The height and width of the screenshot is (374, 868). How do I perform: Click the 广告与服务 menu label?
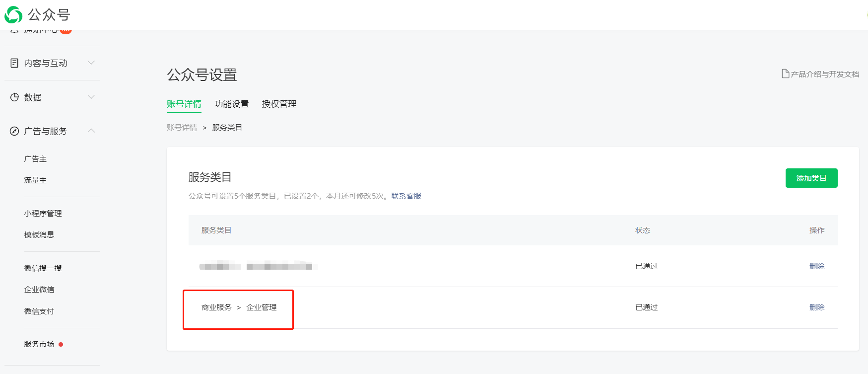click(46, 131)
